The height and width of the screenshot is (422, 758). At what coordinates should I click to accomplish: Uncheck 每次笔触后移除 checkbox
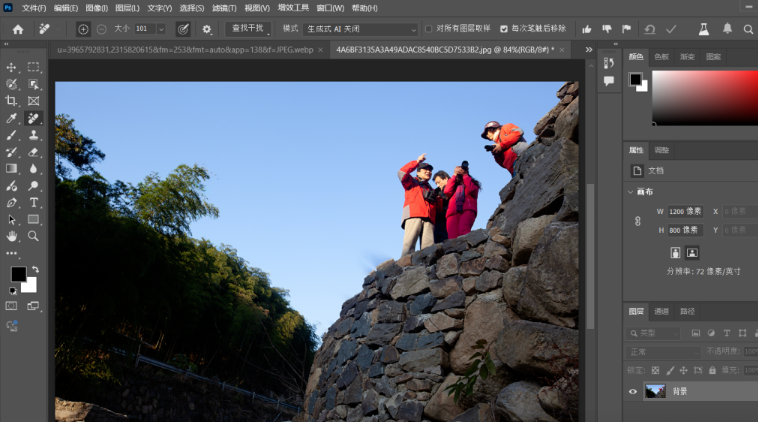(x=503, y=30)
